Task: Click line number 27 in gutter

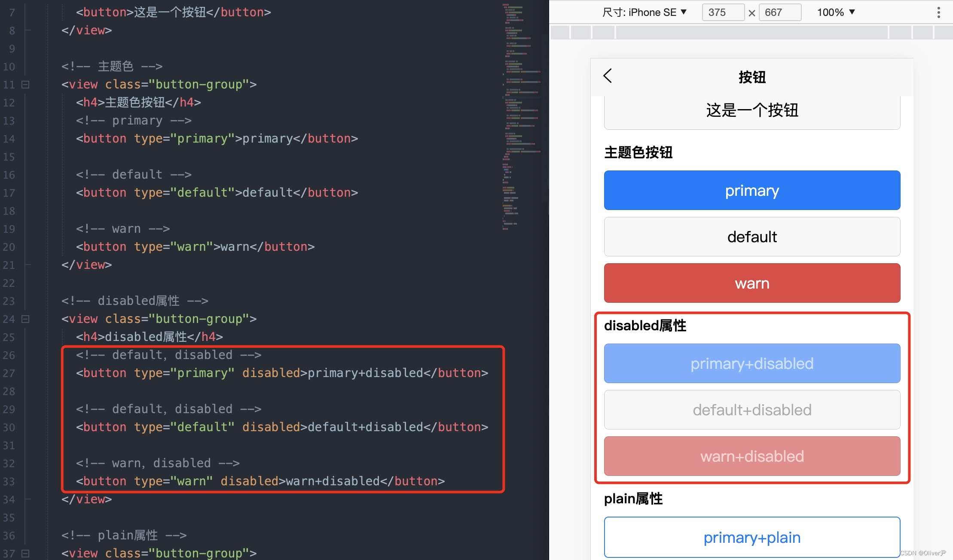Action: 9,373
